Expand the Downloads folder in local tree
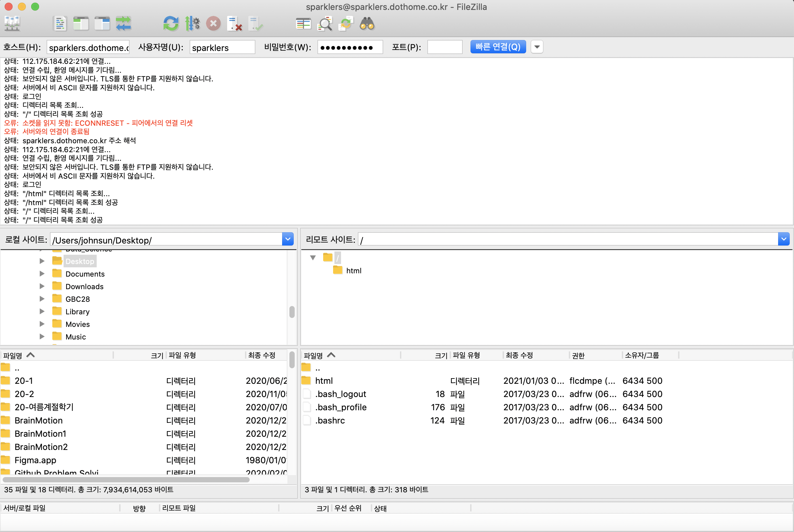This screenshot has width=794, height=532. click(42, 286)
